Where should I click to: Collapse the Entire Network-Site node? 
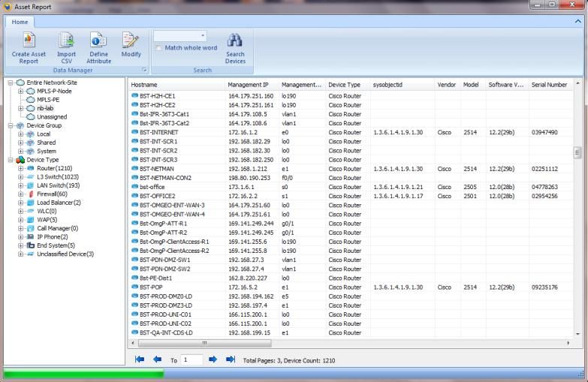[11, 83]
